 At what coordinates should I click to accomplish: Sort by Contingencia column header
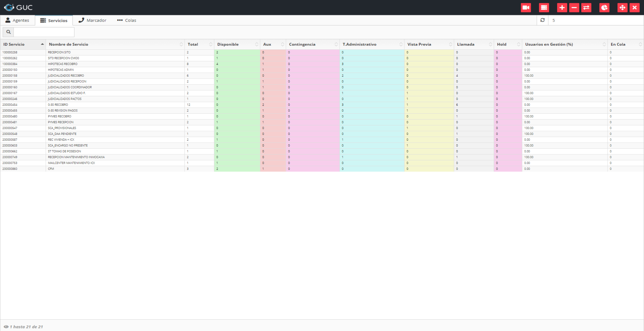click(313, 44)
